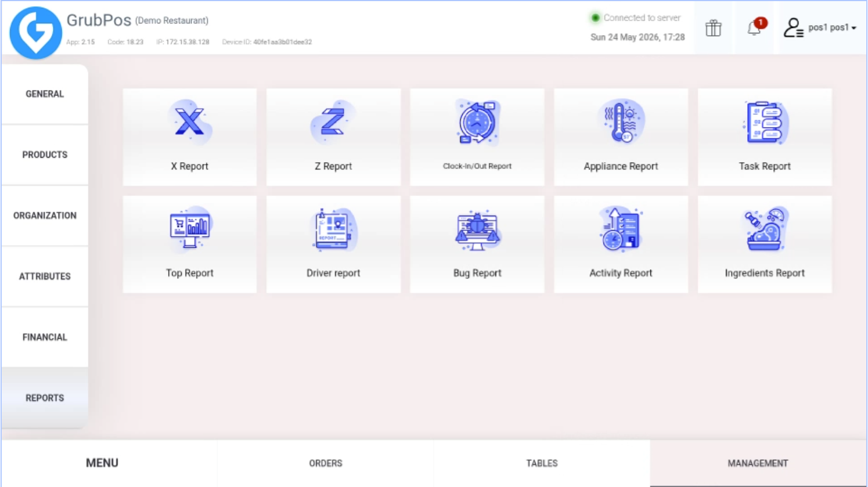Viewport: 868px width, 487px height.
Task: Open the Top Report tile
Action: (189, 244)
